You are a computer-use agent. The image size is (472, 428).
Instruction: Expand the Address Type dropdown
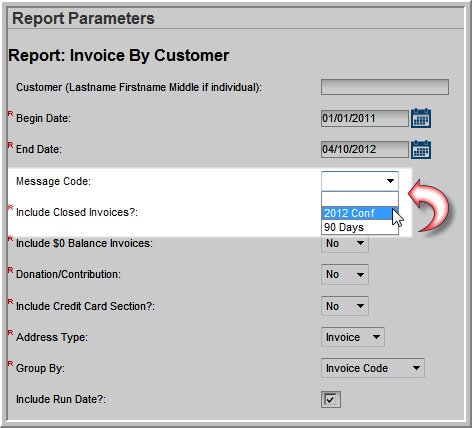353,337
